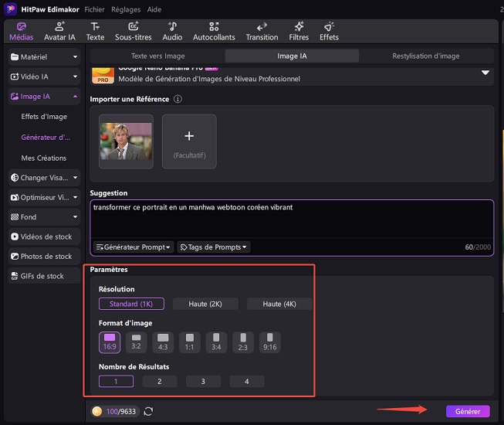Select the Sous-titres tool icon
This screenshot has width=504, height=425.
pos(134,31)
